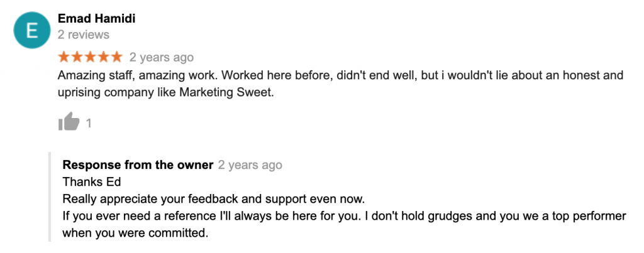This screenshot has height=253, width=644.
Task: Click the first orange rating star
Action: click(x=64, y=57)
